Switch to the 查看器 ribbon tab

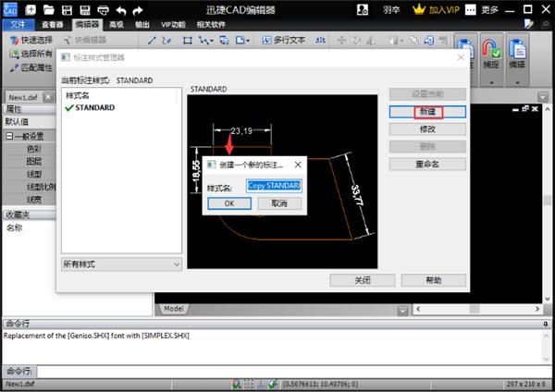tap(53, 25)
